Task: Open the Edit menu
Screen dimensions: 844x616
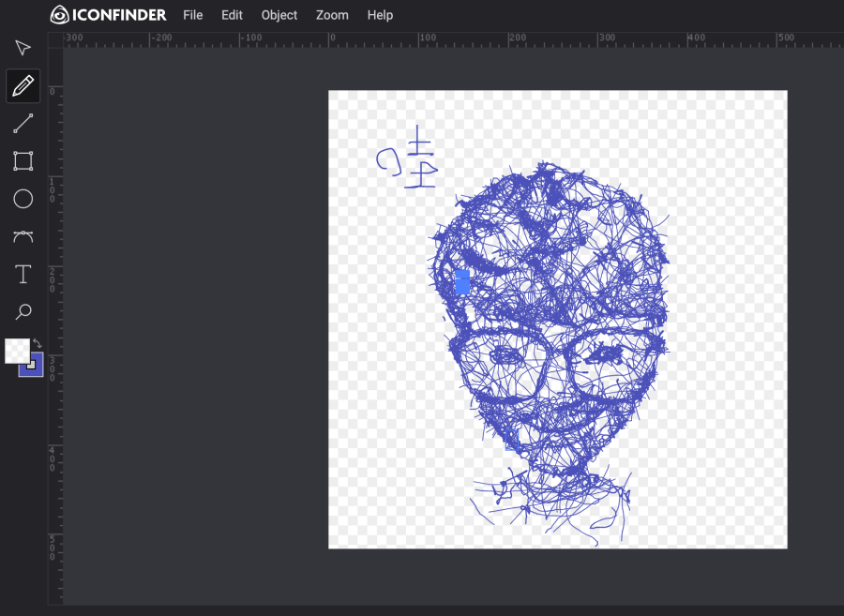Action: (x=232, y=15)
